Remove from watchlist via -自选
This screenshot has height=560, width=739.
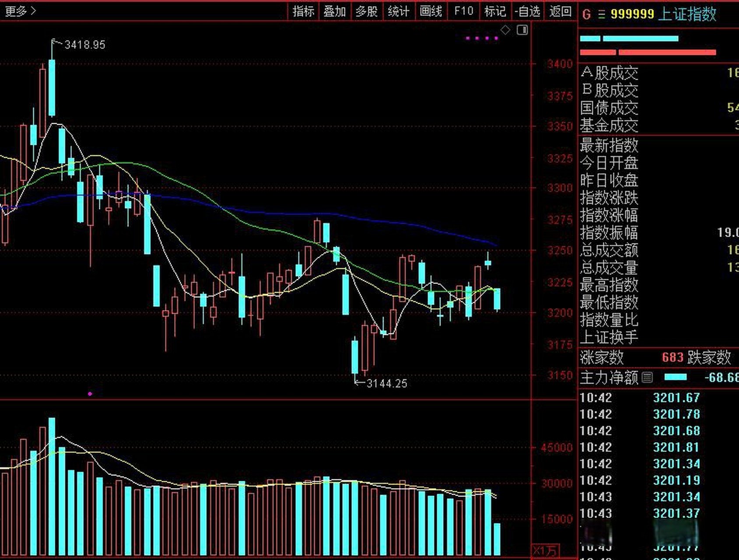point(528,11)
